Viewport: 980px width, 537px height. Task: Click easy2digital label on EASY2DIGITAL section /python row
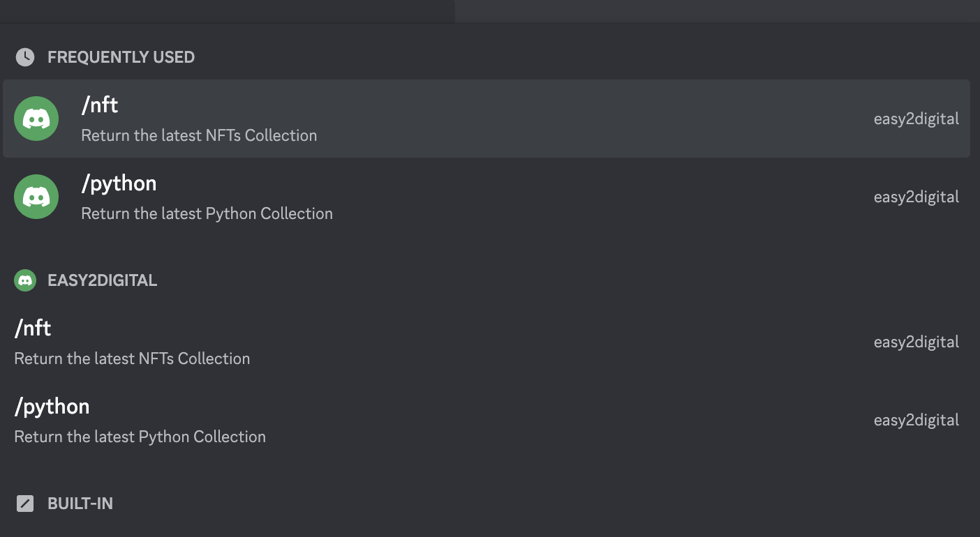[x=916, y=420]
